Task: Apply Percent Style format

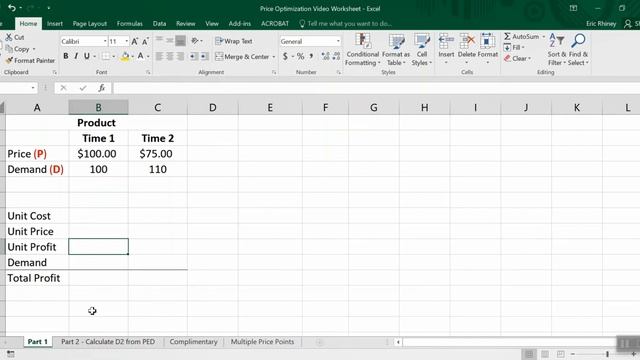Action: coord(301,56)
